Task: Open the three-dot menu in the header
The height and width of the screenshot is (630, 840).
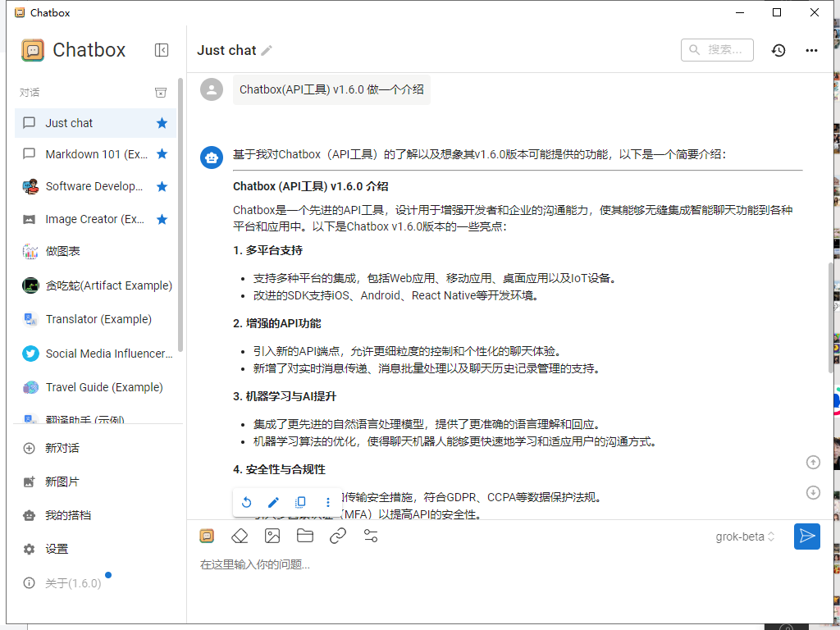Action: point(811,50)
